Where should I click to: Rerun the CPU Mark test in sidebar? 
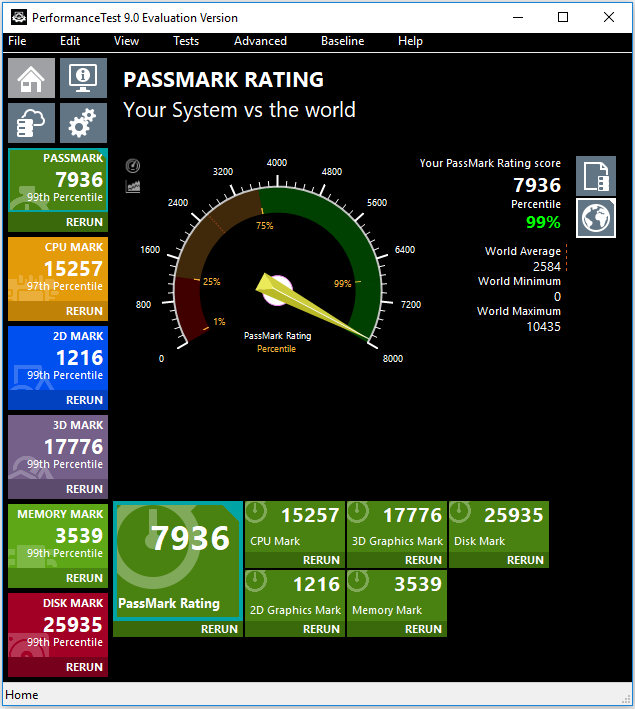click(58, 311)
